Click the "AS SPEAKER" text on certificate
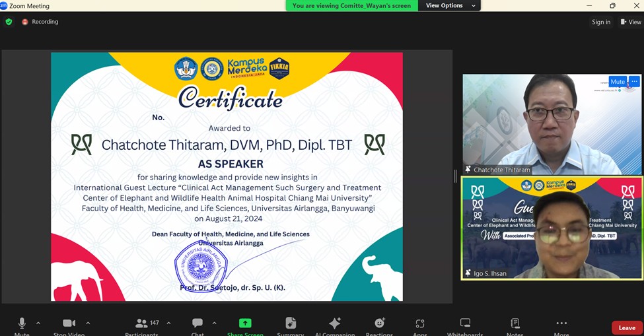 [x=231, y=164]
